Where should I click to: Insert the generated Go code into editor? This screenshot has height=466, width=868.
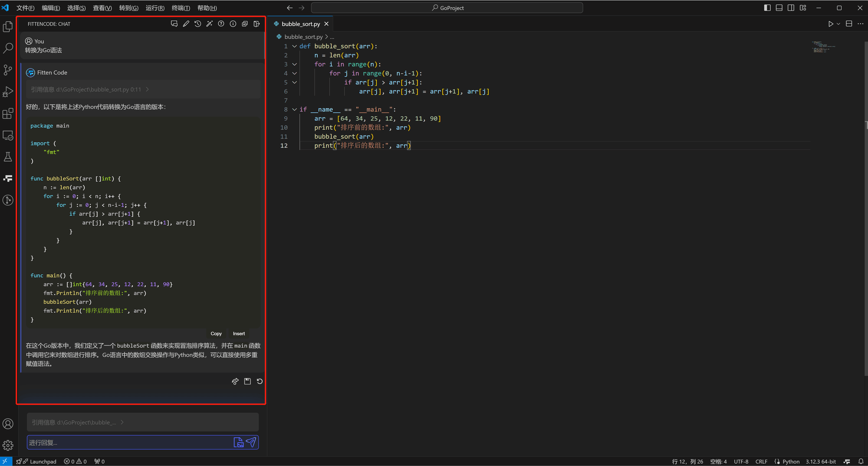click(x=239, y=334)
